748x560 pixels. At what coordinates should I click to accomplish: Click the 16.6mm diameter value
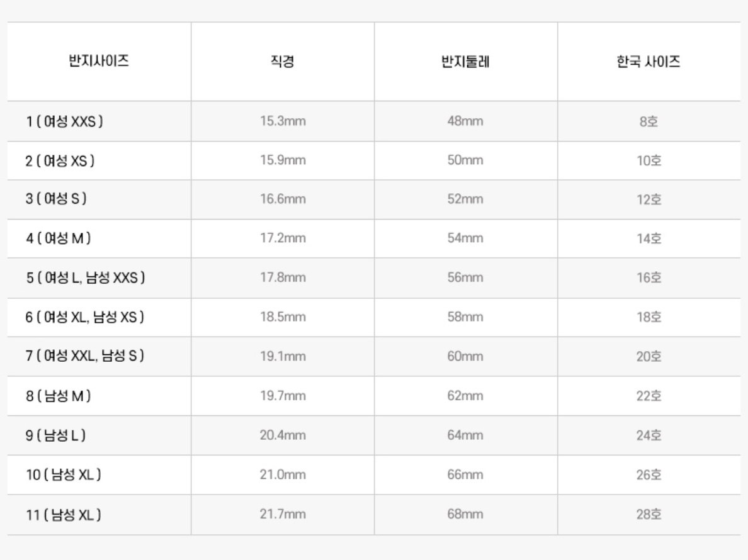[283, 199]
